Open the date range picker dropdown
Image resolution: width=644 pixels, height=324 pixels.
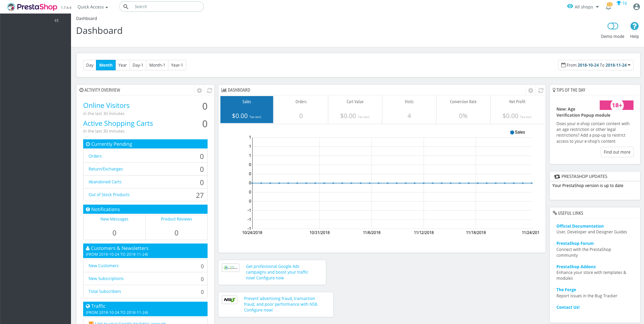[x=596, y=65]
